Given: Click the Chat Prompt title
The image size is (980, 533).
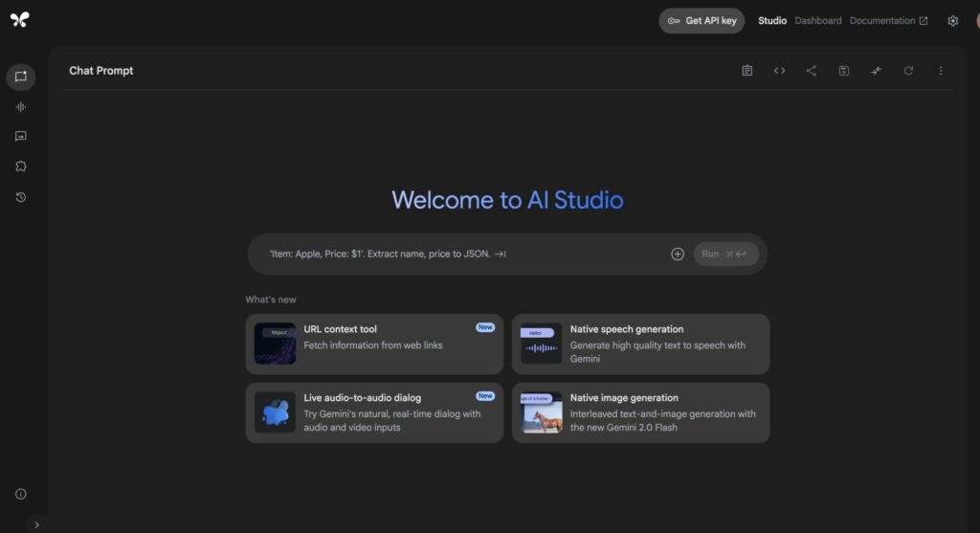Looking at the screenshot, I should coord(101,71).
